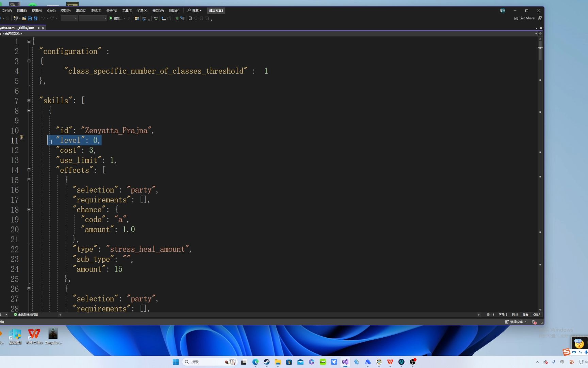This screenshot has width=588, height=368.
Task: Open Microsoft Edge from the taskbar
Action: pyautogui.click(x=256, y=362)
